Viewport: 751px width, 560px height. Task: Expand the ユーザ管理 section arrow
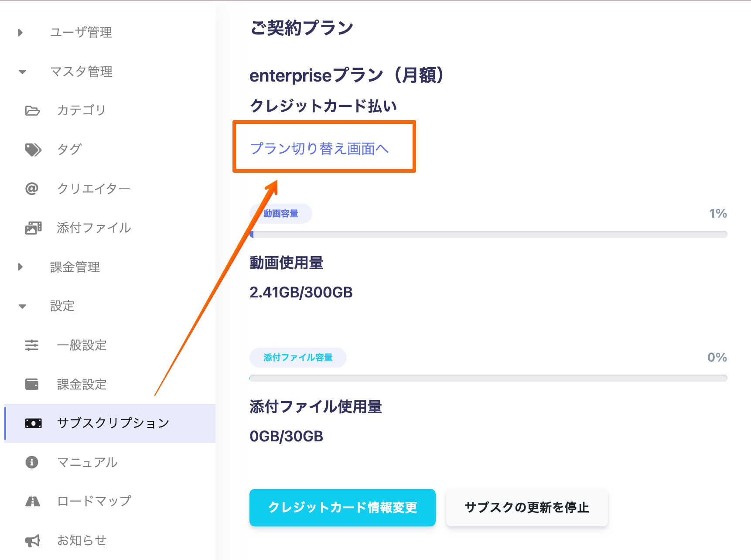coord(20,32)
